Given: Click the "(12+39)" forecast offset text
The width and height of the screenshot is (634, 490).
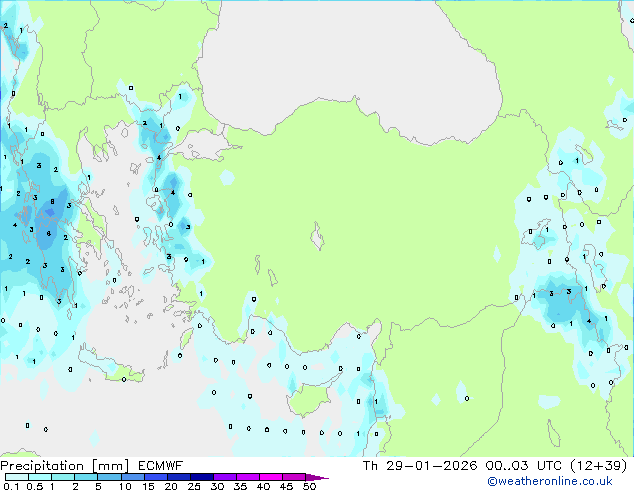Looking at the screenshot, I should (599, 466).
